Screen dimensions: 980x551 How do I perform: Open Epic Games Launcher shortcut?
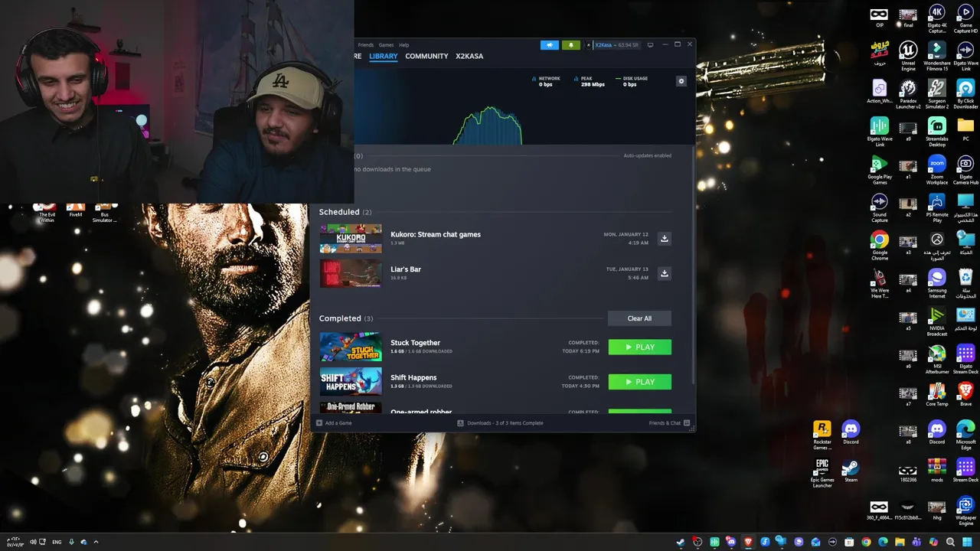[822, 474]
